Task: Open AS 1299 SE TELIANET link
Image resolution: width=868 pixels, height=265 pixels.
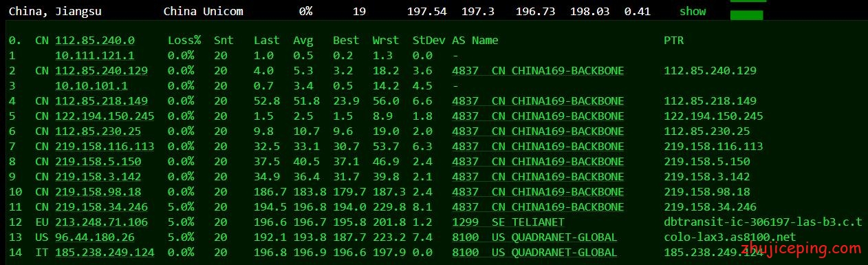Action: [508, 222]
